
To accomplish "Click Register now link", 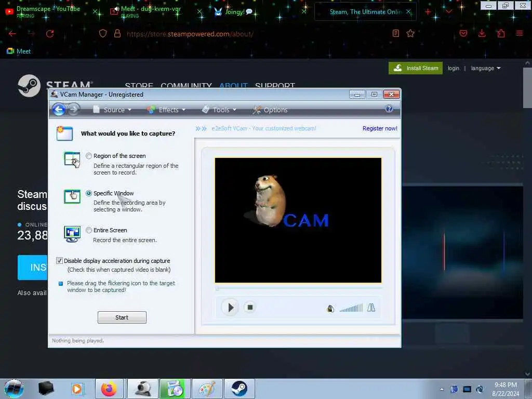I will (x=380, y=128).
